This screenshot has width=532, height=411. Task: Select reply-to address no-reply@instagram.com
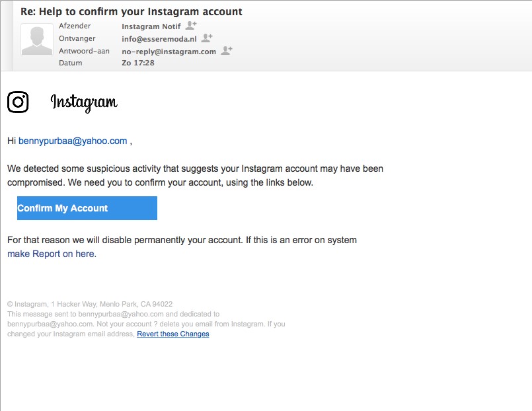(169, 52)
